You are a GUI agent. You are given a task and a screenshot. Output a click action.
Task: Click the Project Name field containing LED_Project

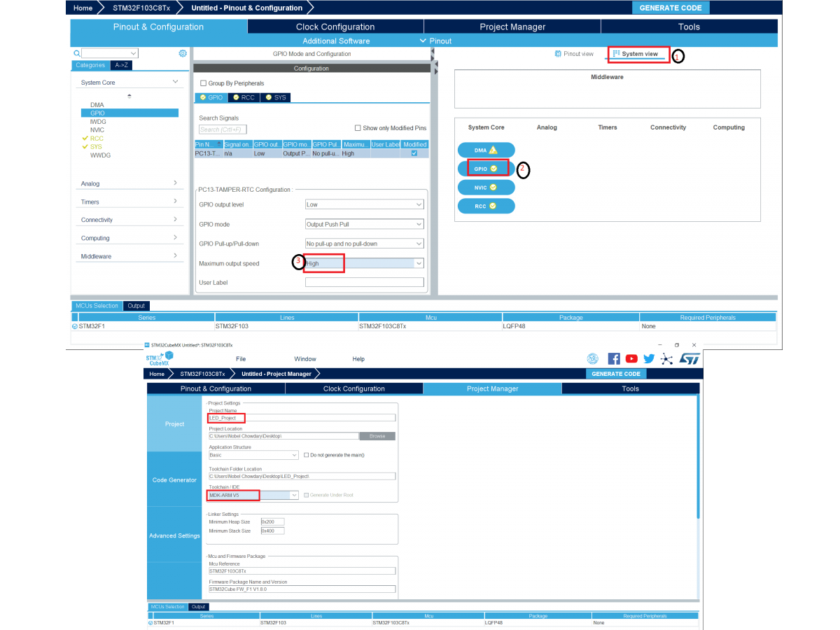coord(302,417)
